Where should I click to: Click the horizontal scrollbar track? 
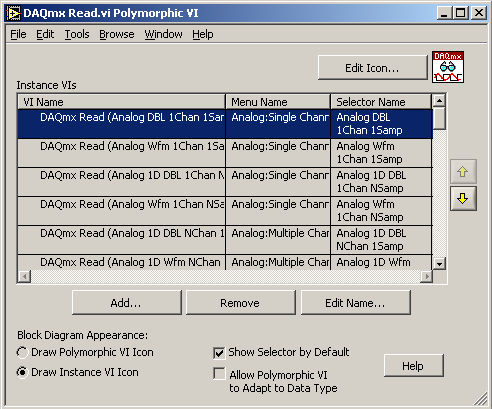pos(226,276)
